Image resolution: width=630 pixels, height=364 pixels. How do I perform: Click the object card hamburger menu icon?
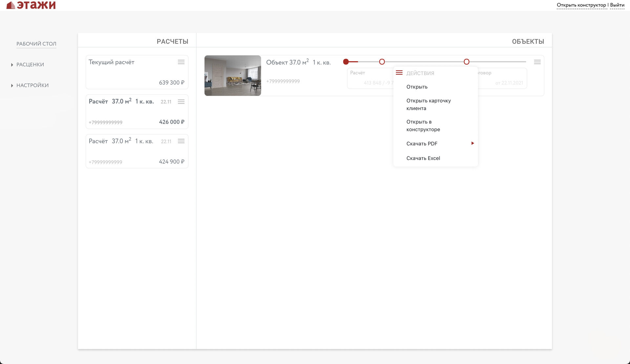pos(537,62)
